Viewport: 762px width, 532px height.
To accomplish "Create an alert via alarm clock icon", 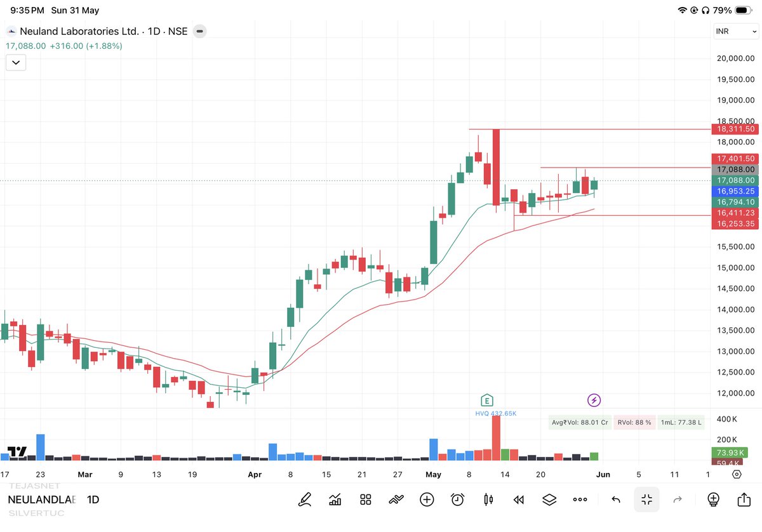I will pyautogui.click(x=457, y=500).
